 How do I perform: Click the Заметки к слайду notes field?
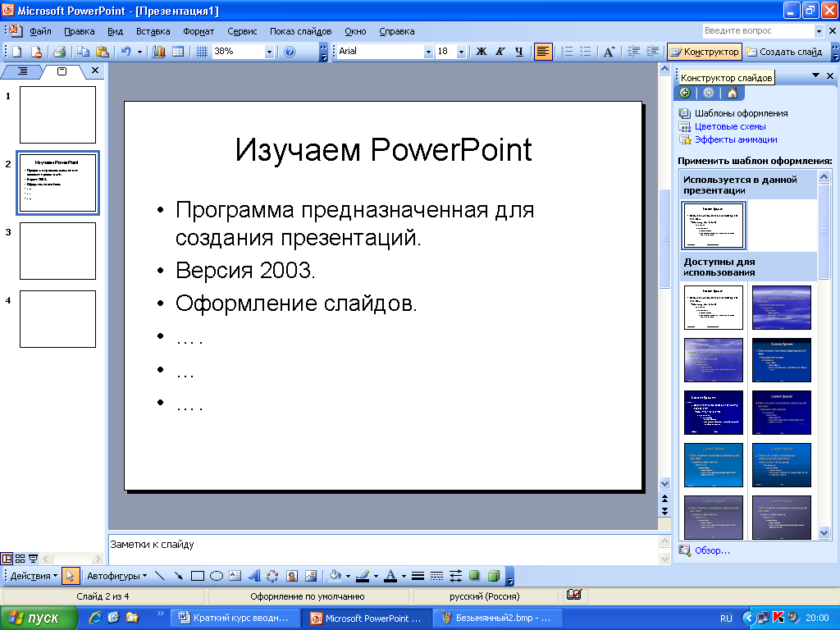click(x=383, y=549)
